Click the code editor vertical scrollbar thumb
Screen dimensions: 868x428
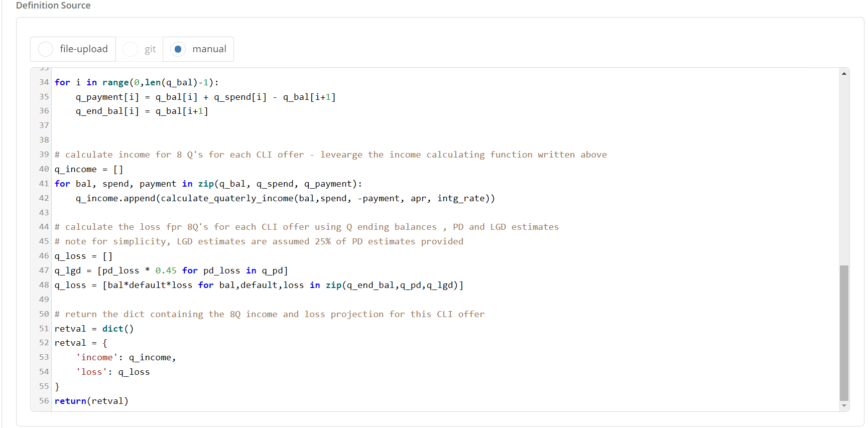844,333
